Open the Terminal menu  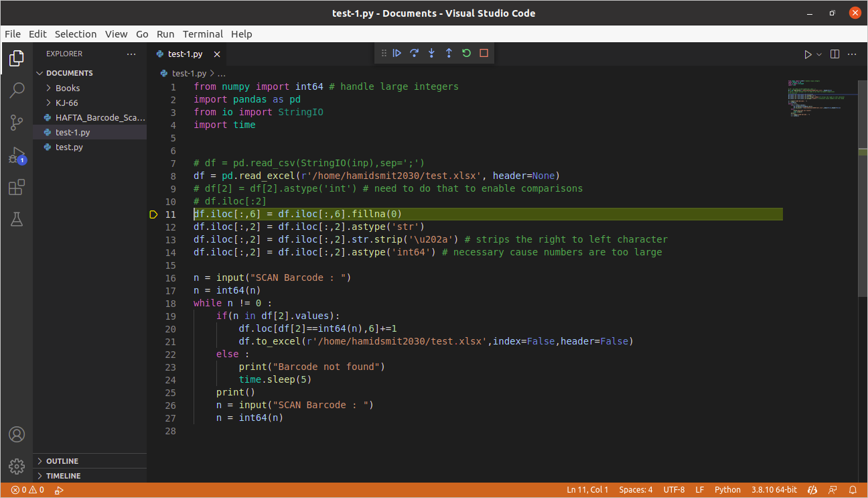click(x=203, y=34)
